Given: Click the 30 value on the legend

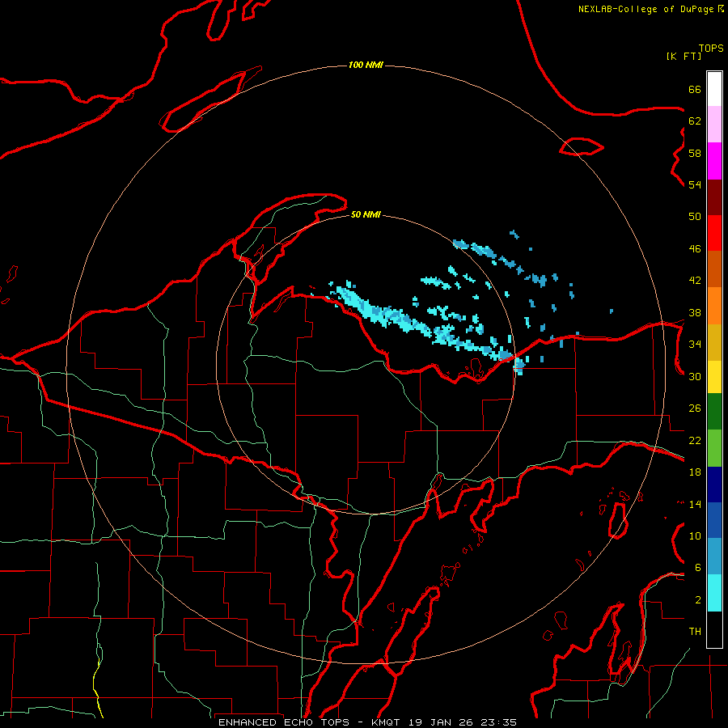Looking at the screenshot, I should 695,376.
